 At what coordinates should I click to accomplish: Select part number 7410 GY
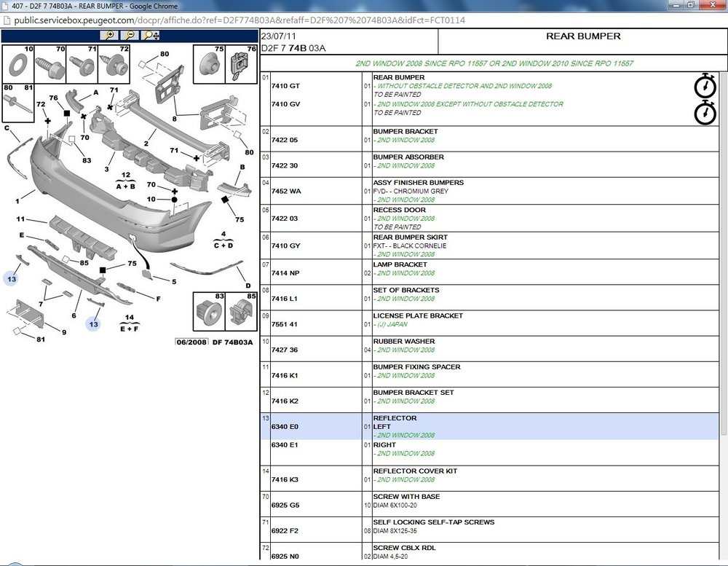click(x=285, y=245)
